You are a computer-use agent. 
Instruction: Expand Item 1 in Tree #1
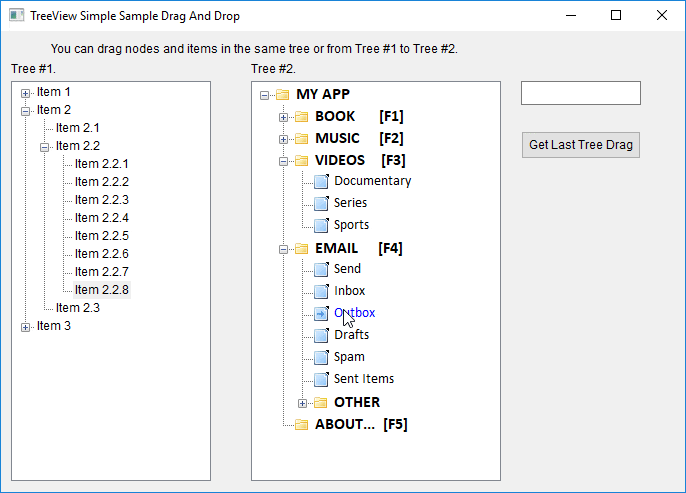[25, 93]
